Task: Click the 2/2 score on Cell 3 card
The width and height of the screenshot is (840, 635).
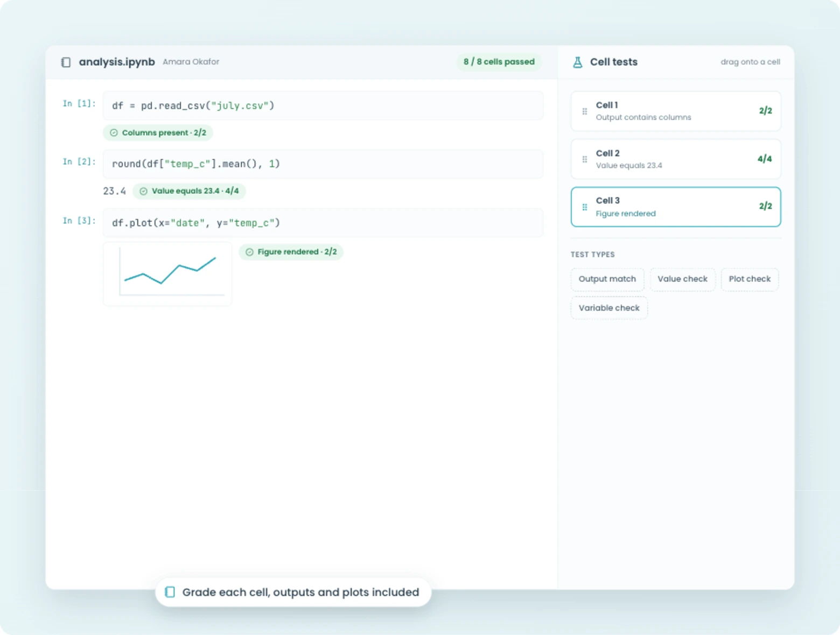Action: (x=765, y=206)
